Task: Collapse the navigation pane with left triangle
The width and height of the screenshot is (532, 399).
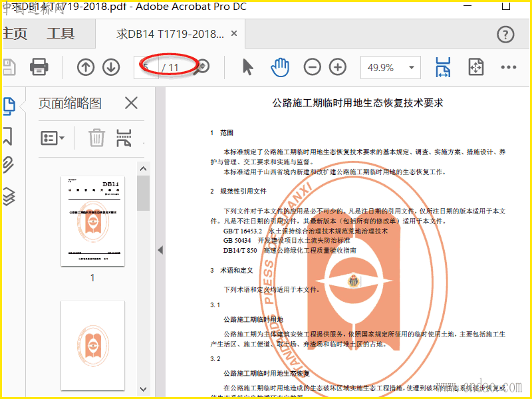Action: pos(160,250)
